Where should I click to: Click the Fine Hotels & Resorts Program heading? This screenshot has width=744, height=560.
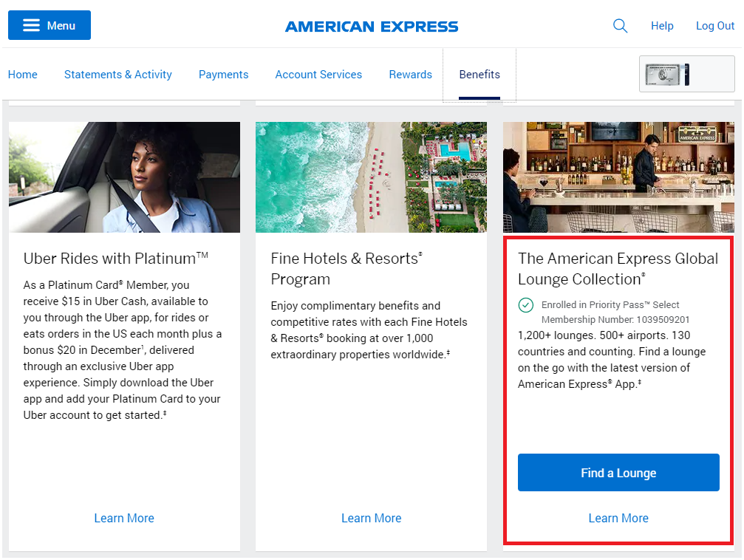(347, 269)
